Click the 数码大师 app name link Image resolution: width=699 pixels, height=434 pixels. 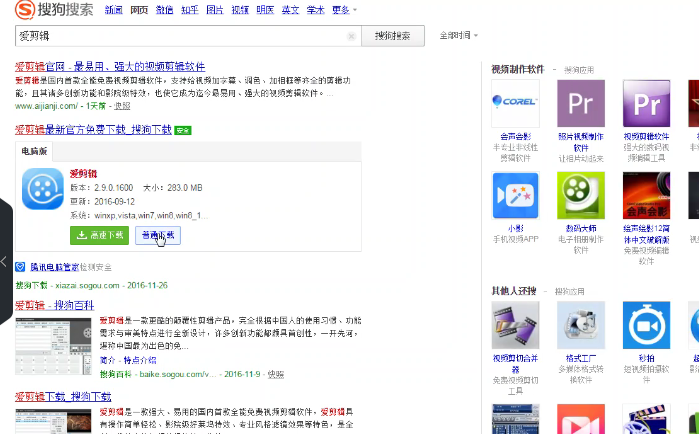point(581,228)
